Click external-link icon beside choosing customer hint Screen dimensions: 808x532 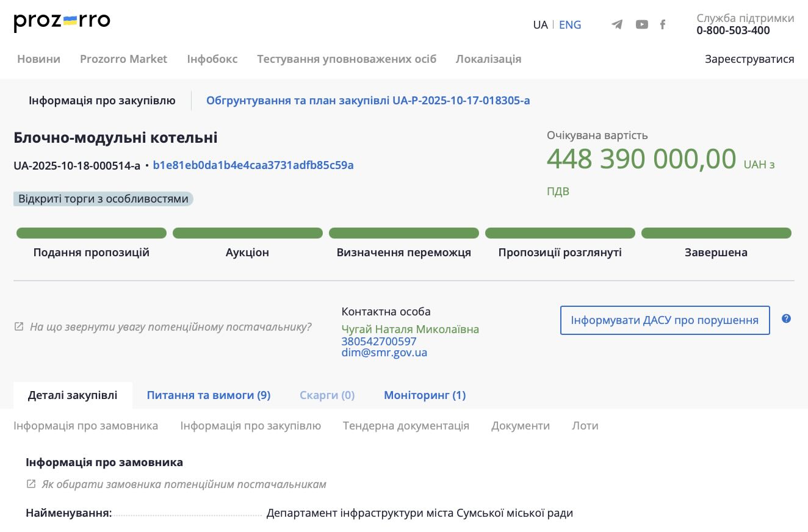(31, 484)
